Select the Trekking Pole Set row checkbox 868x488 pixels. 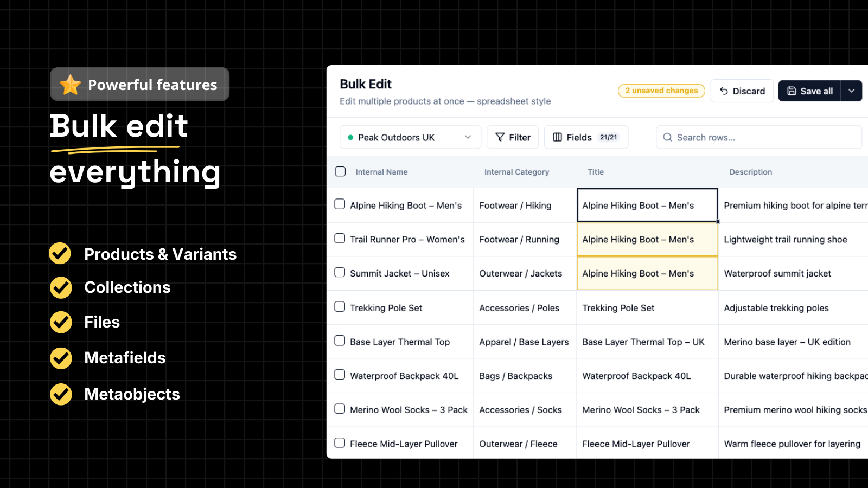(x=340, y=307)
